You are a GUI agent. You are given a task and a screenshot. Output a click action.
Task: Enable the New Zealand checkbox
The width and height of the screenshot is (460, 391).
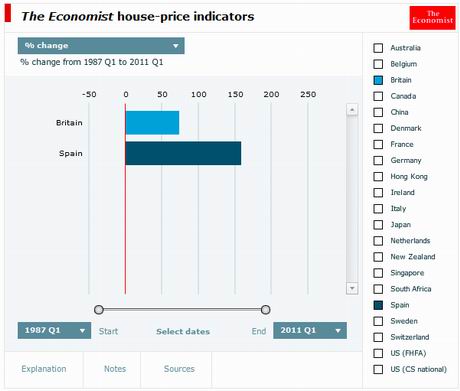[x=378, y=257]
